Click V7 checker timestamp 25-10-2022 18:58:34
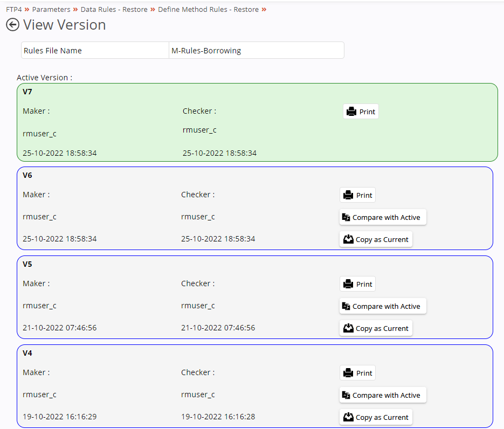Screen dimensions: 504x429 pos(219,153)
